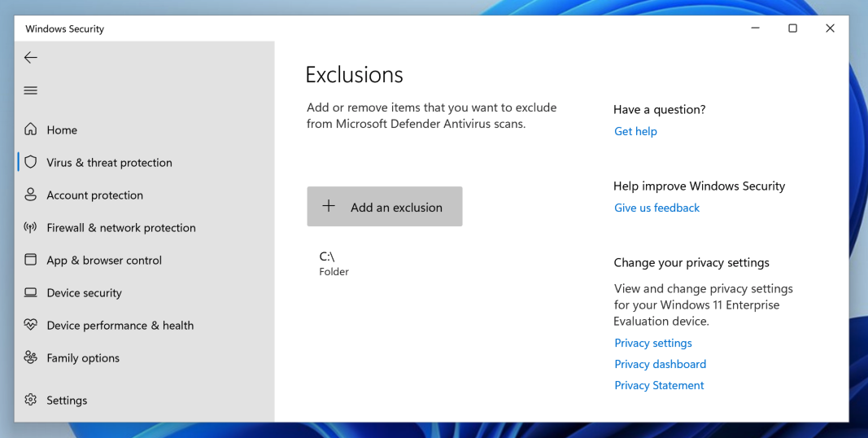868x438 pixels.
Task: Expand the C:\ folder exclusion entry
Action: [334, 263]
